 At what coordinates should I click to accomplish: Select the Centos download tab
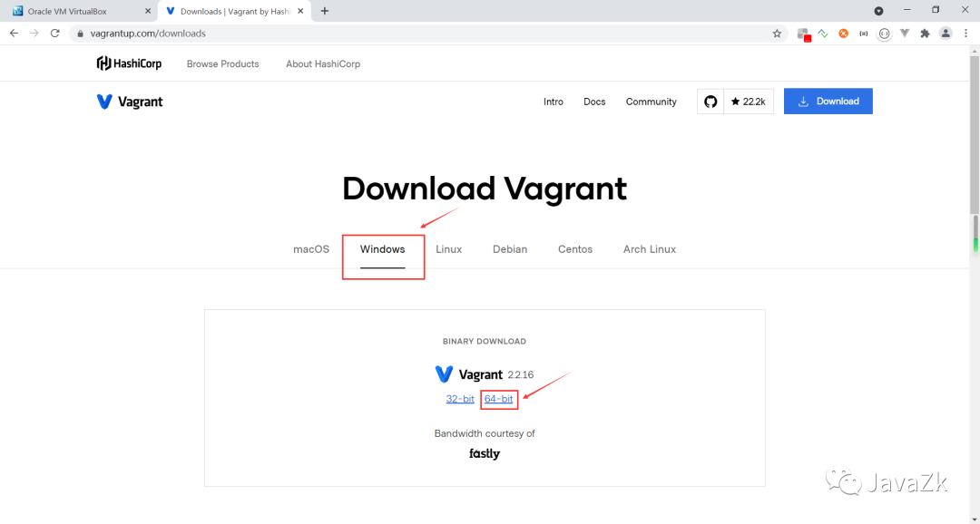575,249
